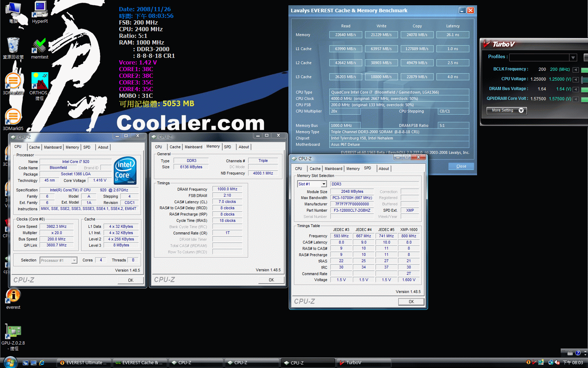Open the 3DMark05 desktop shortcut
The height and width of the screenshot is (368, 588).
13,120
